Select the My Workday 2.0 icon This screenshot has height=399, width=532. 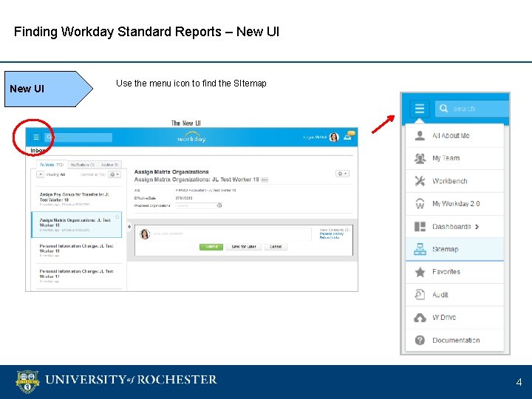coord(420,204)
